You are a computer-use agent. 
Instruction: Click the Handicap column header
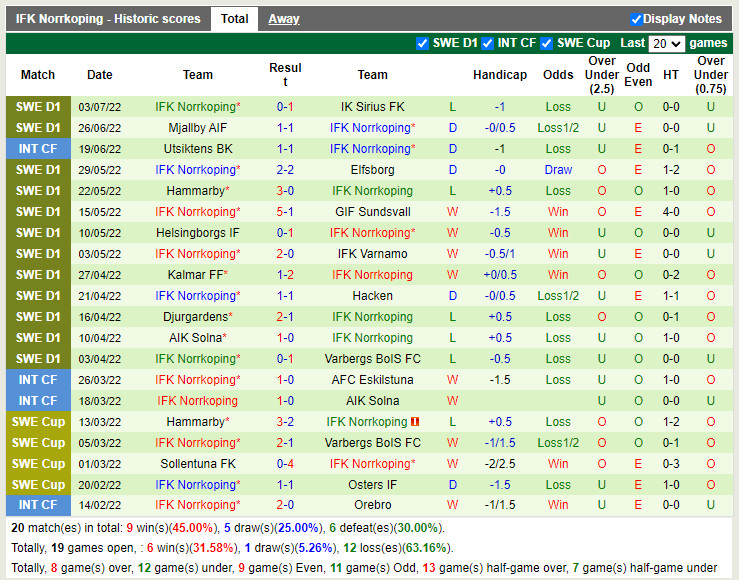[x=500, y=75]
